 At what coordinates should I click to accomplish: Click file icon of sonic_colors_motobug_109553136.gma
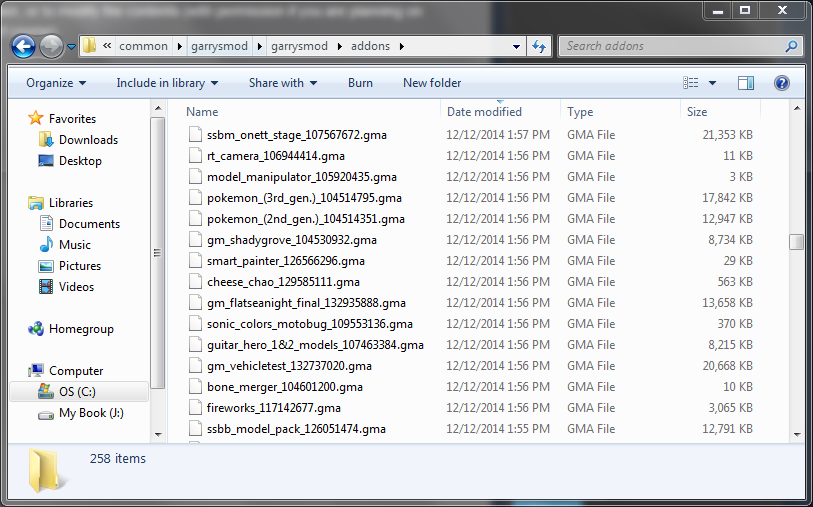[x=195, y=323]
